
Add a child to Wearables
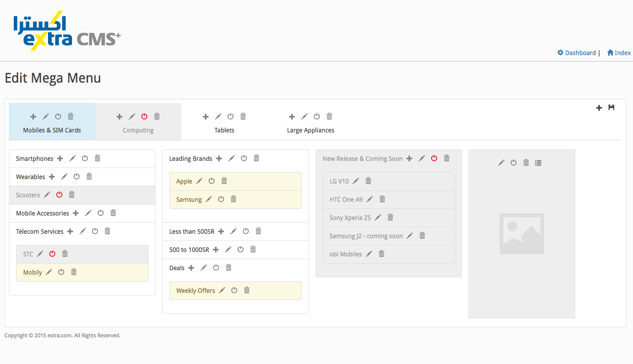tap(52, 176)
